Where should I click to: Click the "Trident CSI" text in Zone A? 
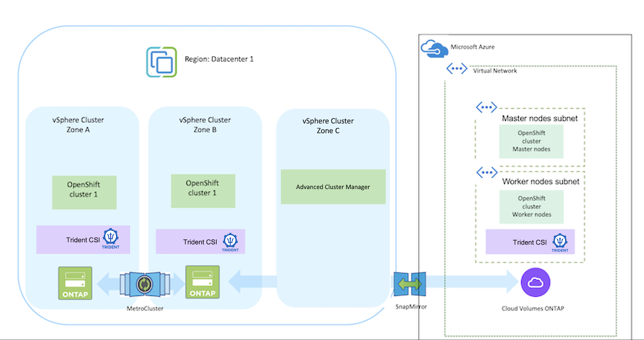point(83,240)
